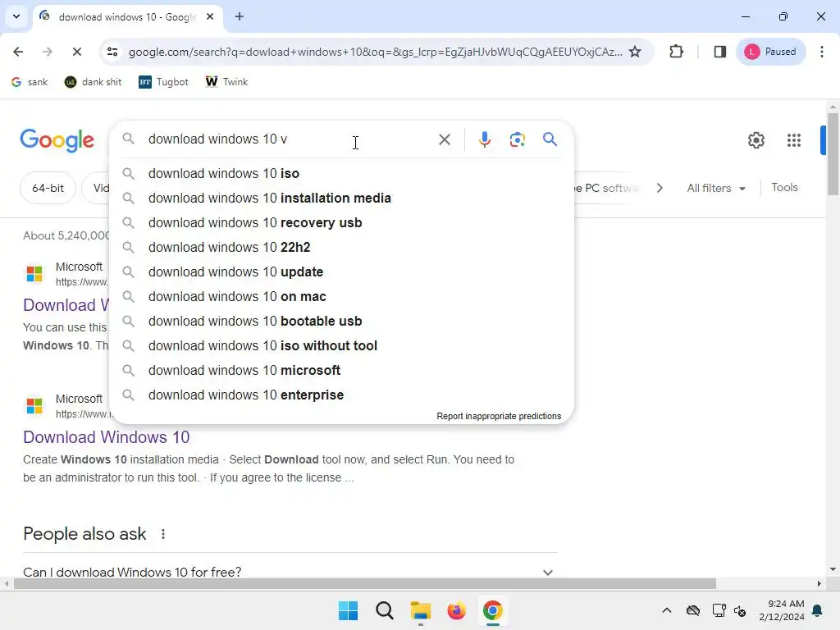
Task: Open the cloud sync tray icon
Action: 692,610
